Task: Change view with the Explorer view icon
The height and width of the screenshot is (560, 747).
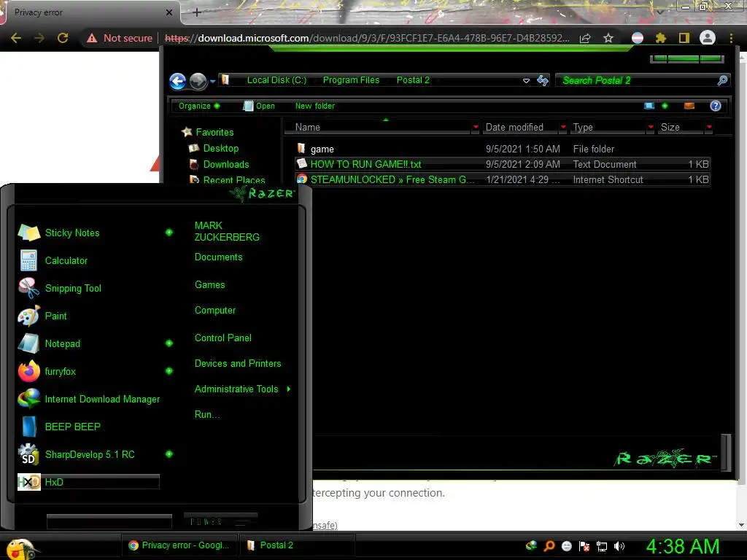Action: (x=649, y=106)
